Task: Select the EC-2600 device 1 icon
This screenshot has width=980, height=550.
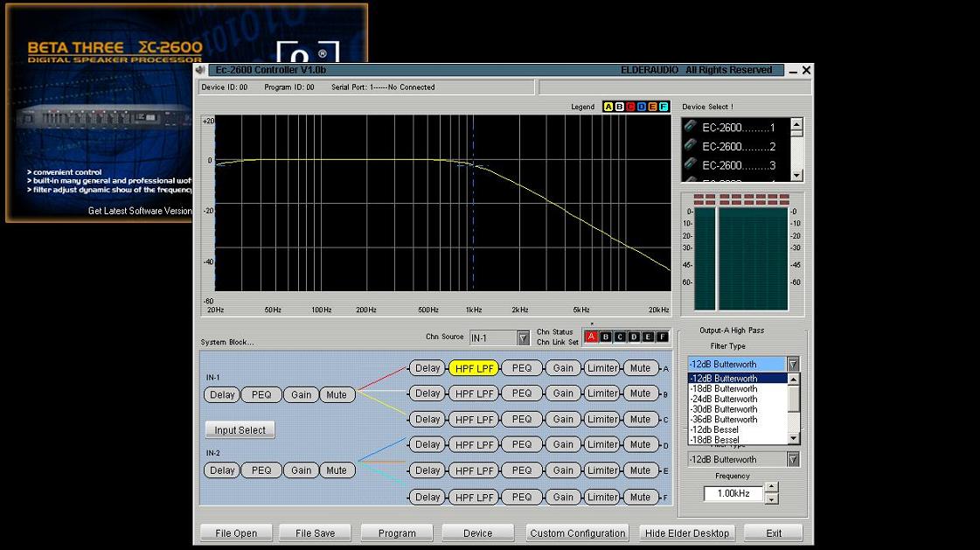Action: tap(691, 126)
